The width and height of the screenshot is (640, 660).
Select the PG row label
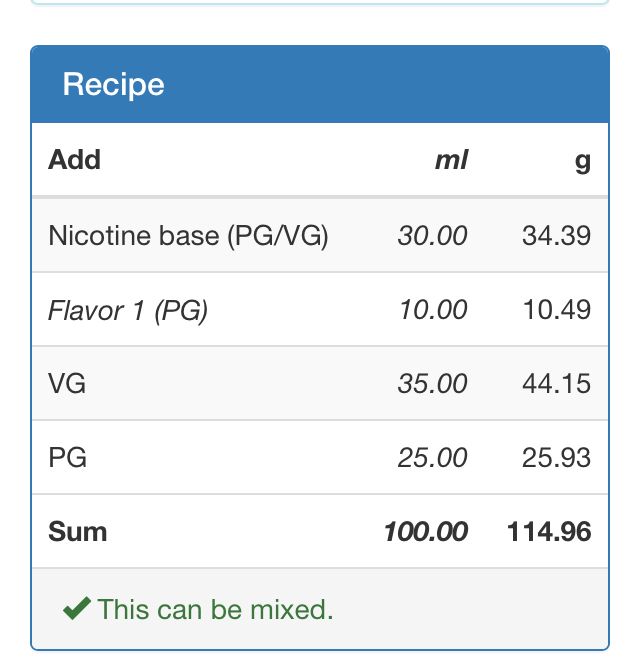(67, 458)
